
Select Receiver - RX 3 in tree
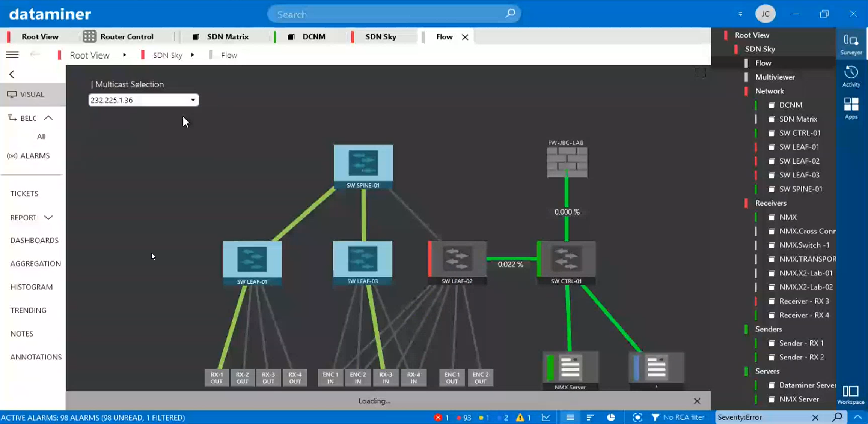[x=804, y=301]
